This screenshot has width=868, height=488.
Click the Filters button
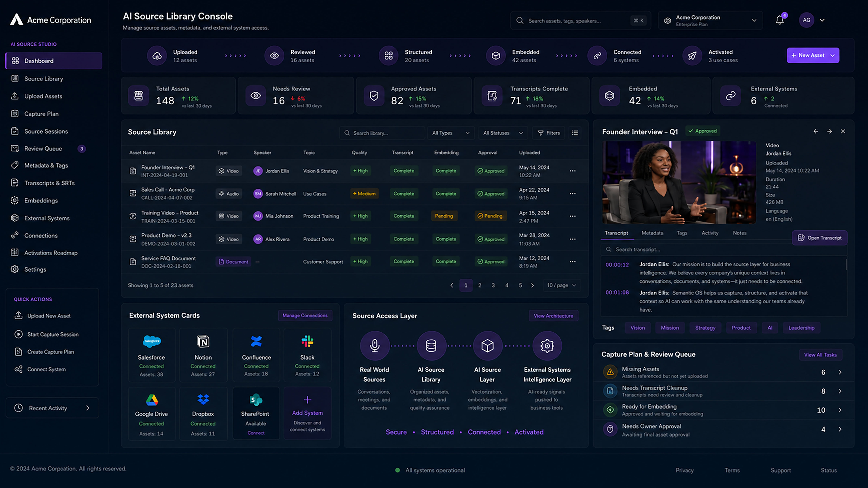549,133
